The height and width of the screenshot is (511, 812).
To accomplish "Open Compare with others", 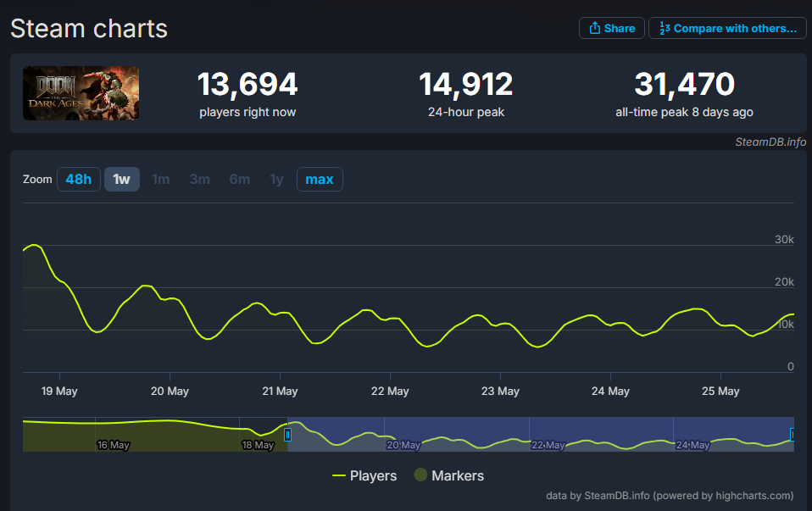I will click(x=727, y=28).
